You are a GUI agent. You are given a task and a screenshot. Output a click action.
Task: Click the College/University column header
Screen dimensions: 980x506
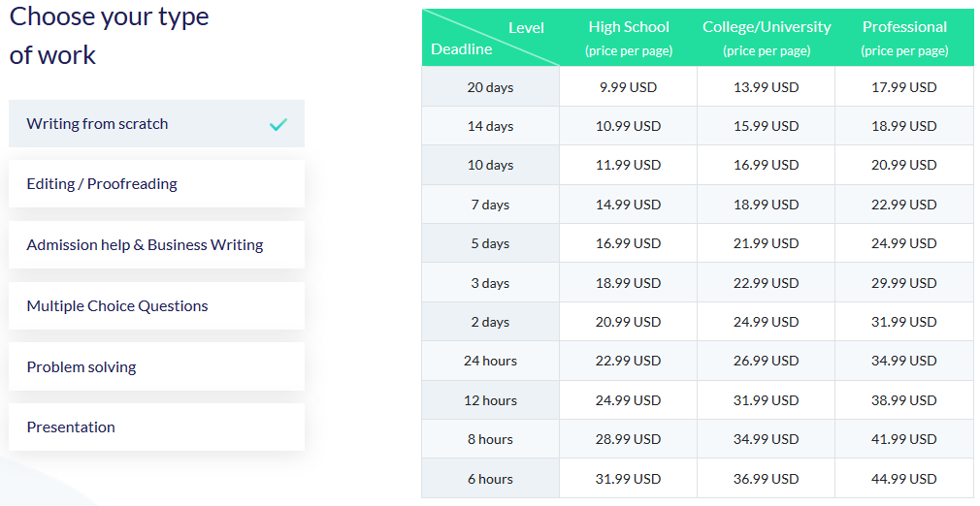[x=767, y=38]
